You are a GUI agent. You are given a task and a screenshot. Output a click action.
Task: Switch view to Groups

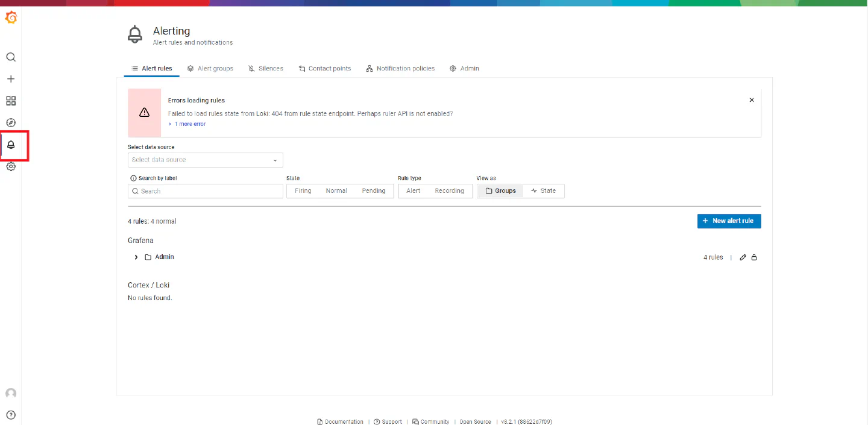pos(500,191)
